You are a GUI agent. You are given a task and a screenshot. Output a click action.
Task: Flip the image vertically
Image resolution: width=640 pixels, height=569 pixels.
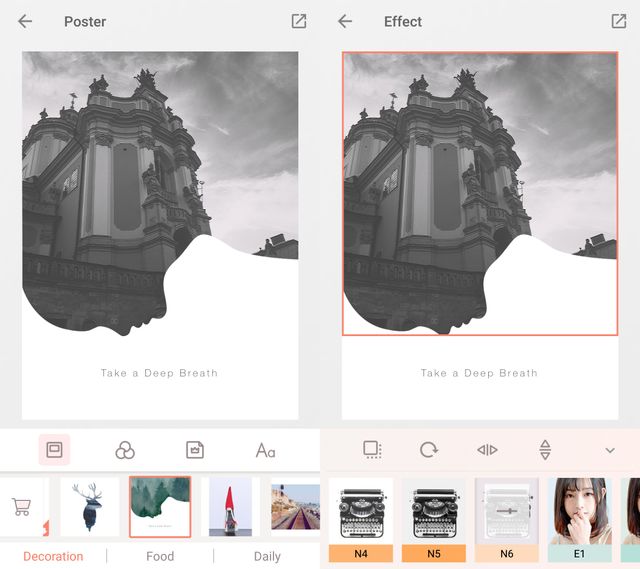pyautogui.click(x=545, y=450)
